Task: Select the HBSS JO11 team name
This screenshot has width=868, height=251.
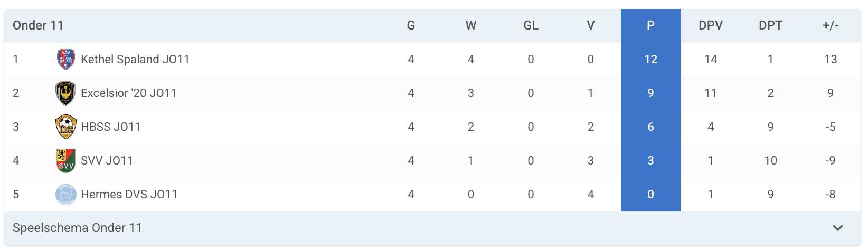Action: tap(111, 127)
